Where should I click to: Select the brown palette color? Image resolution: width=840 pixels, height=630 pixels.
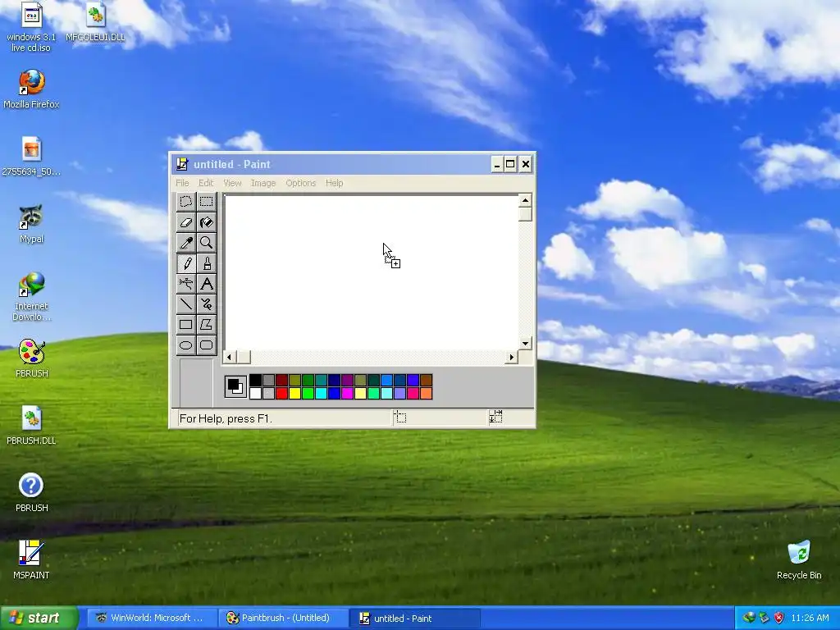(426, 381)
